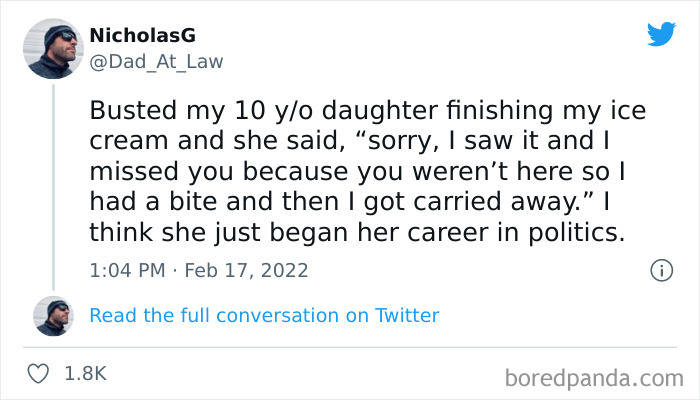Click the boredpanda.com watermark
This screenshot has height=400, width=700.
coord(595,377)
